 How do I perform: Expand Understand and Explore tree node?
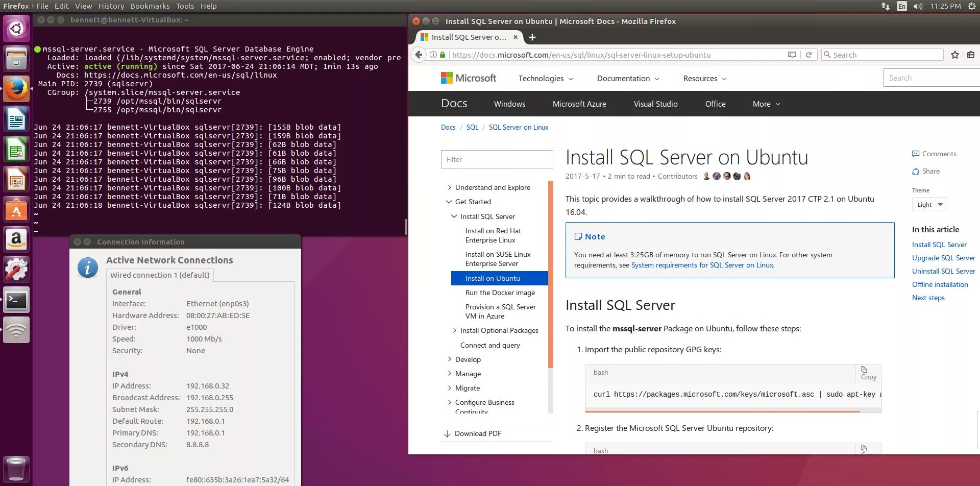449,187
